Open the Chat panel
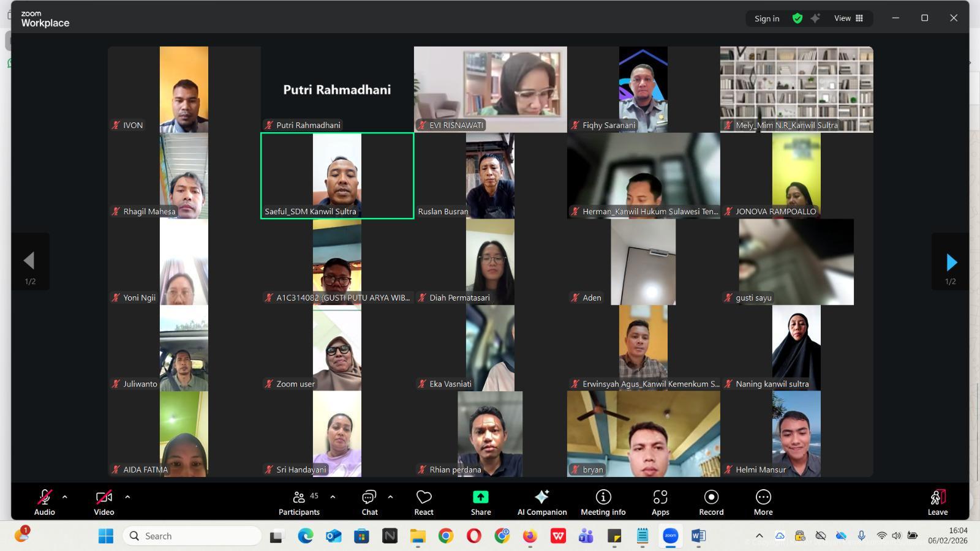 pos(369,503)
